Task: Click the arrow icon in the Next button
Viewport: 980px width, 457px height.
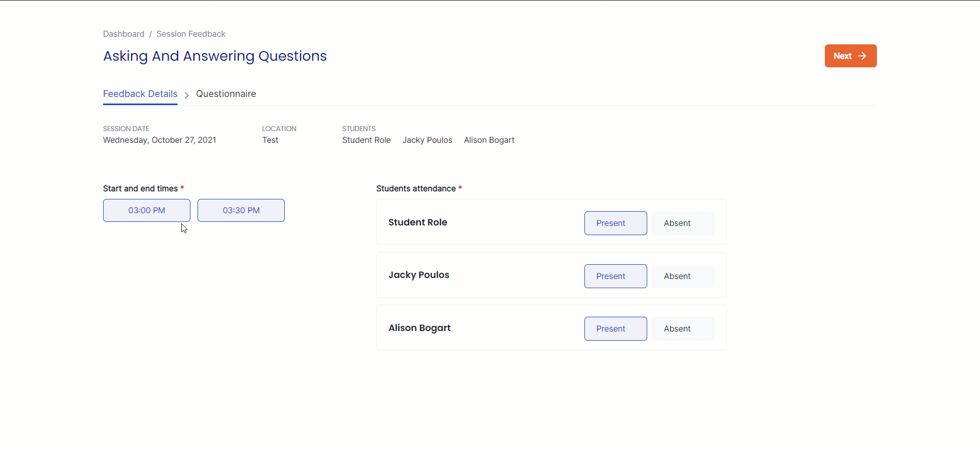Action: click(862, 56)
